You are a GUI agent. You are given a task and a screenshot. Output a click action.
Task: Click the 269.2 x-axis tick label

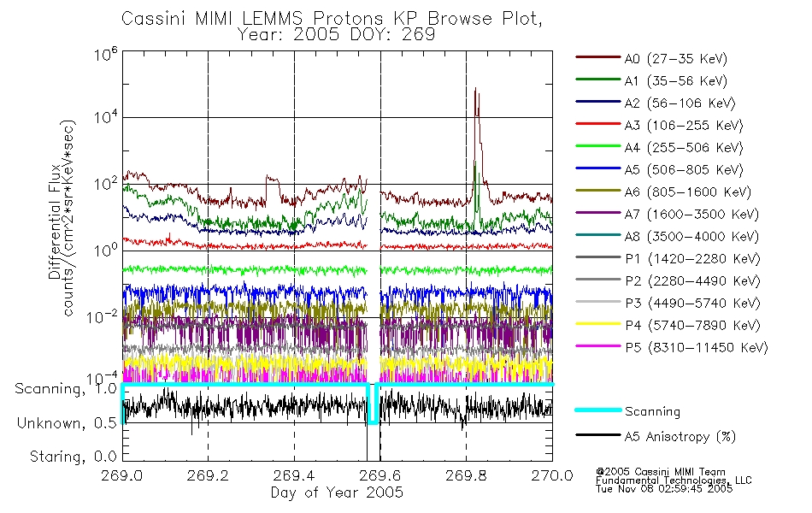pos(208,475)
